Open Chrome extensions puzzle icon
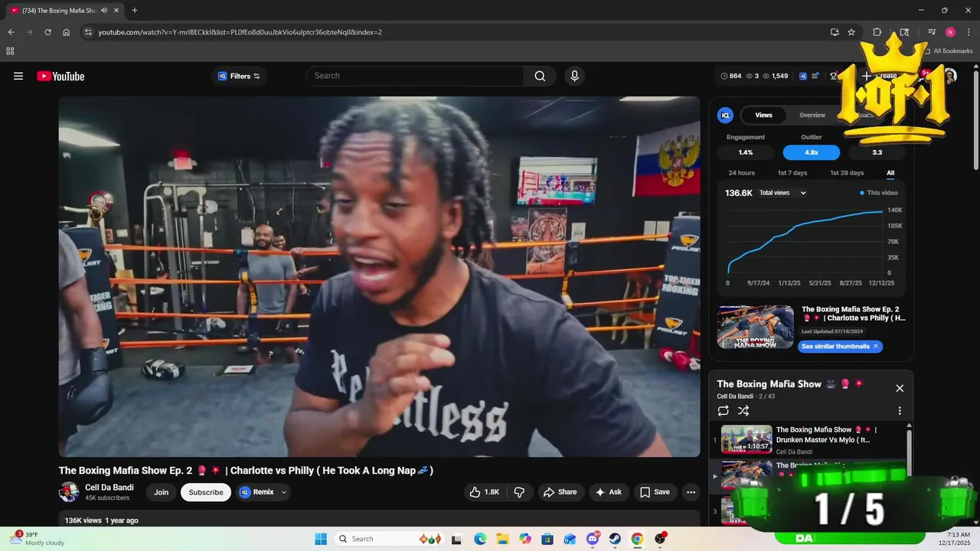 click(877, 32)
